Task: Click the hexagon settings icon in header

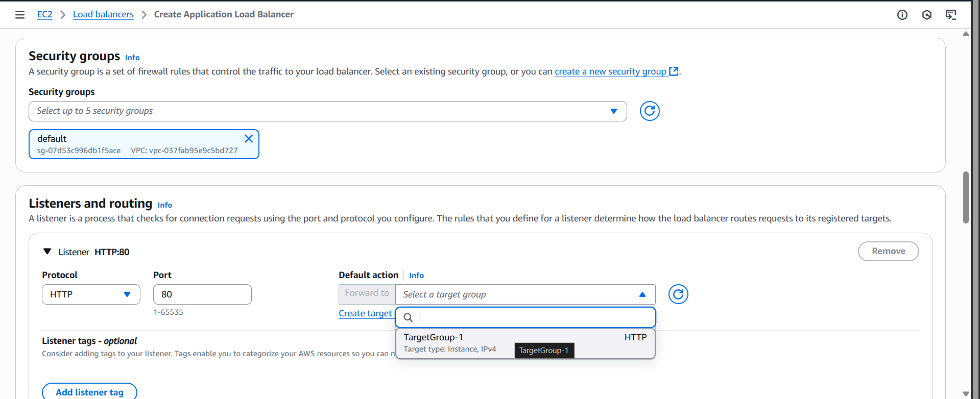Action: click(x=927, y=15)
